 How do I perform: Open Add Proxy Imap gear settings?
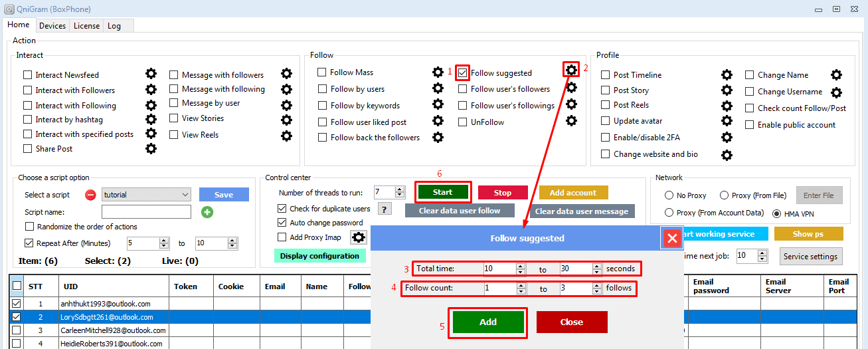click(359, 237)
